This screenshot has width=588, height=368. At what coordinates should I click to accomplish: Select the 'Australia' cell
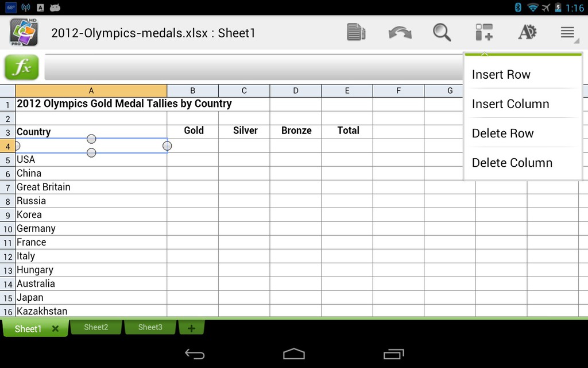tap(91, 284)
